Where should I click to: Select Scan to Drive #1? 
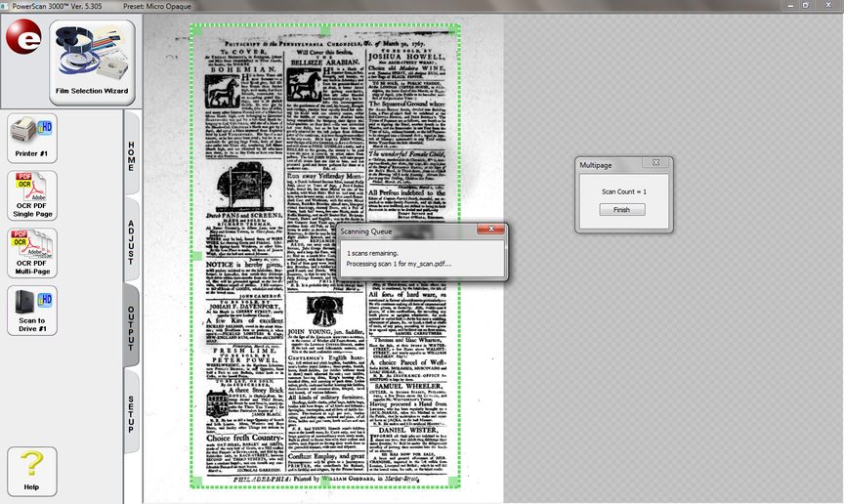32,311
